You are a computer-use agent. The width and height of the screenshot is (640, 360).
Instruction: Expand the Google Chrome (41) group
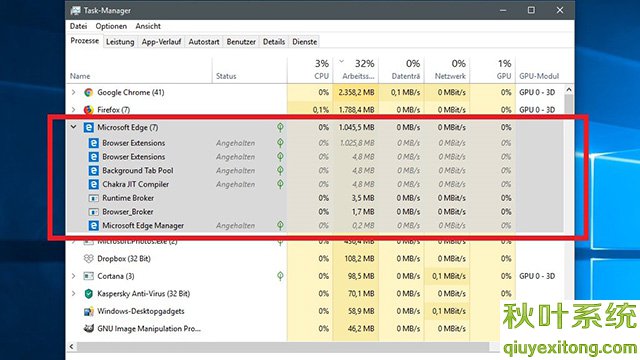coord(73,93)
